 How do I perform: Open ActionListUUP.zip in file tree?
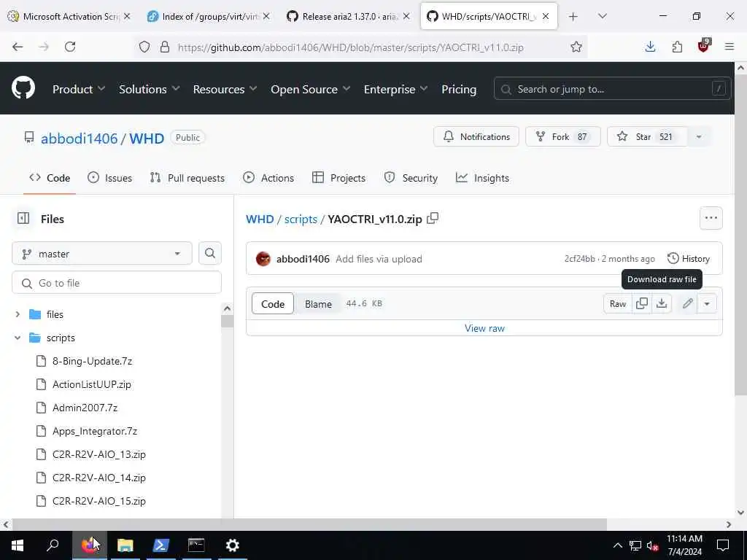91,384
